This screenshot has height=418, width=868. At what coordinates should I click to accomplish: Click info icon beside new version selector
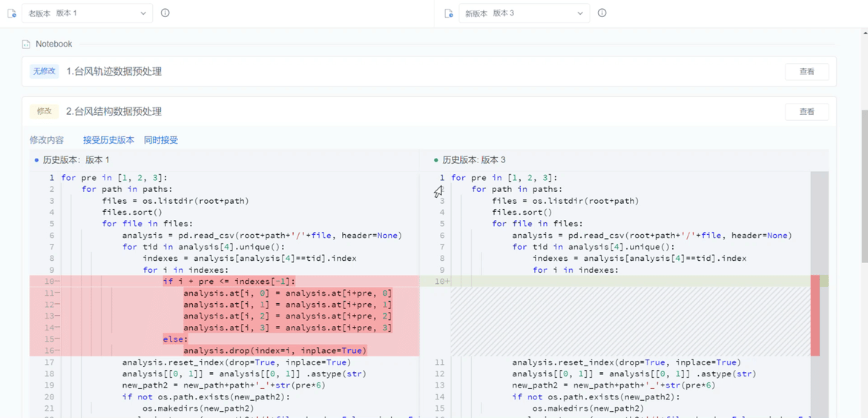tap(602, 13)
